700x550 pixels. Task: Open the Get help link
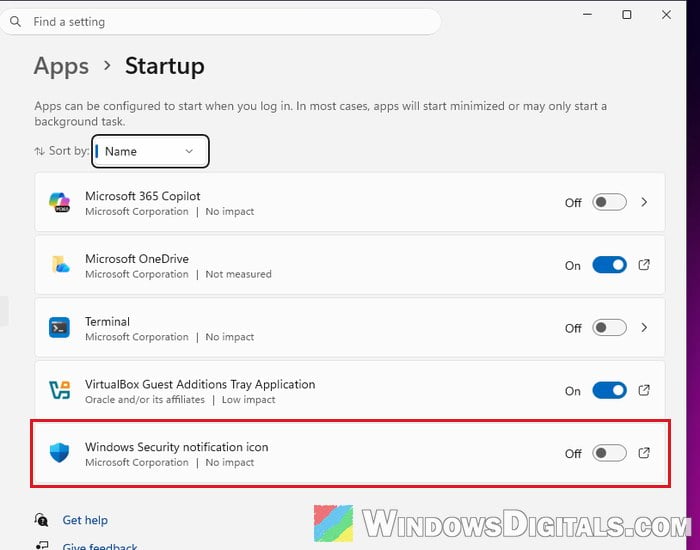85,520
